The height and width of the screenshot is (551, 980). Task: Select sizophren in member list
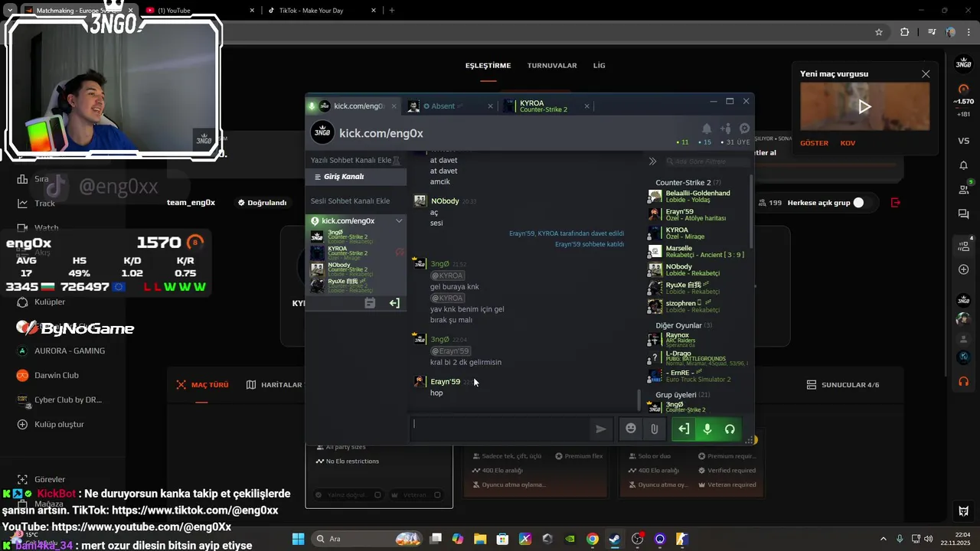pyautogui.click(x=697, y=306)
